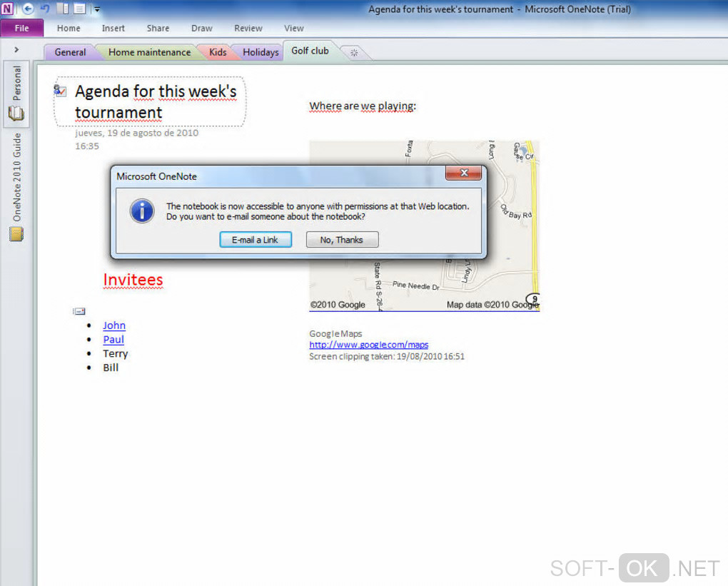The height and width of the screenshot is (586, 728).
Task: Click the Back navigation arrow
Action: click(x=28, y=9)
